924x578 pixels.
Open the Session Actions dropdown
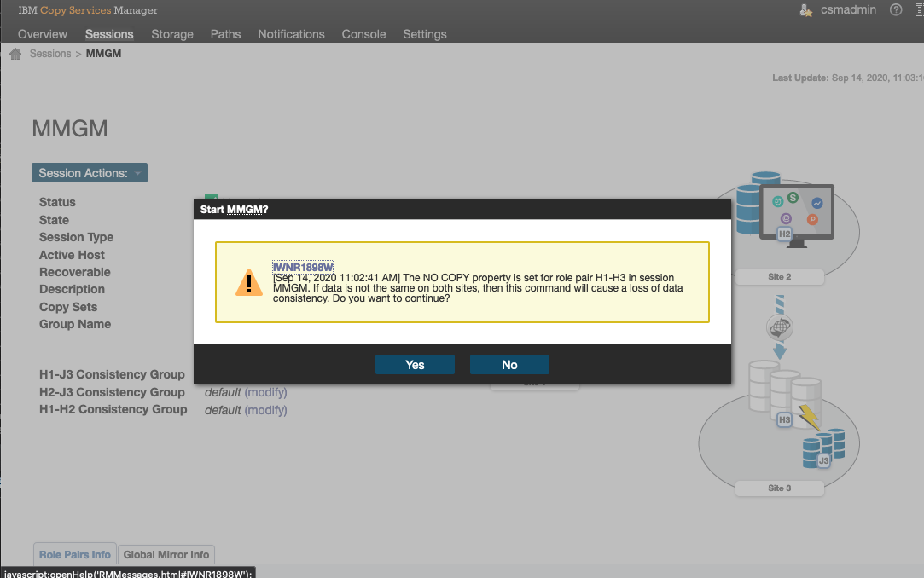click(x=90, y=173)
